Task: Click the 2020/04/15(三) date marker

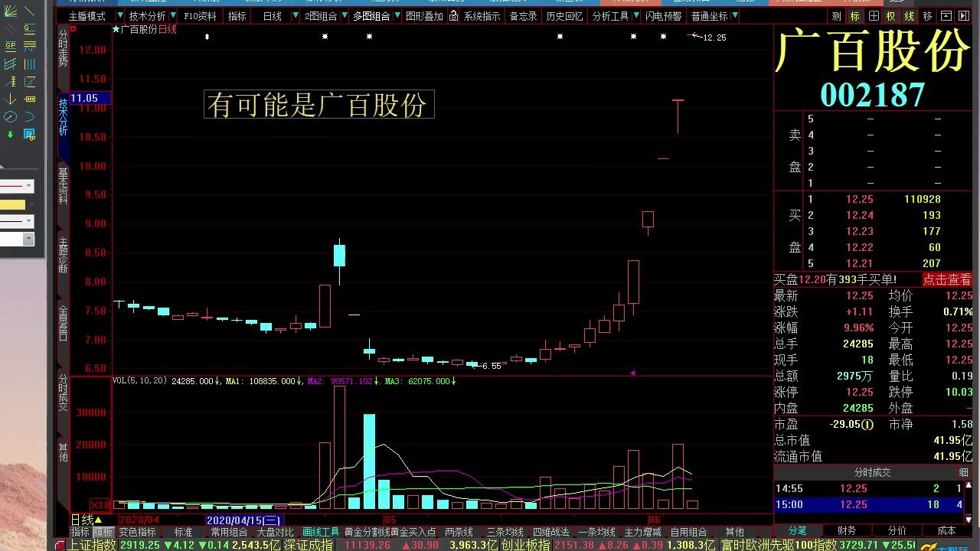Action: tap(245, 520)
